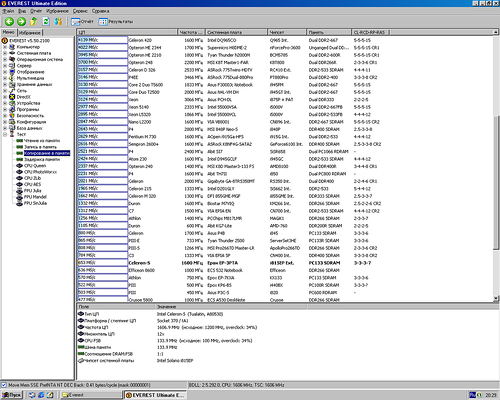Image resolution: width=500 pixels, height=400 pixels.
Task: Select the Безопасность shield icon
Action: (x=12, y=116)
